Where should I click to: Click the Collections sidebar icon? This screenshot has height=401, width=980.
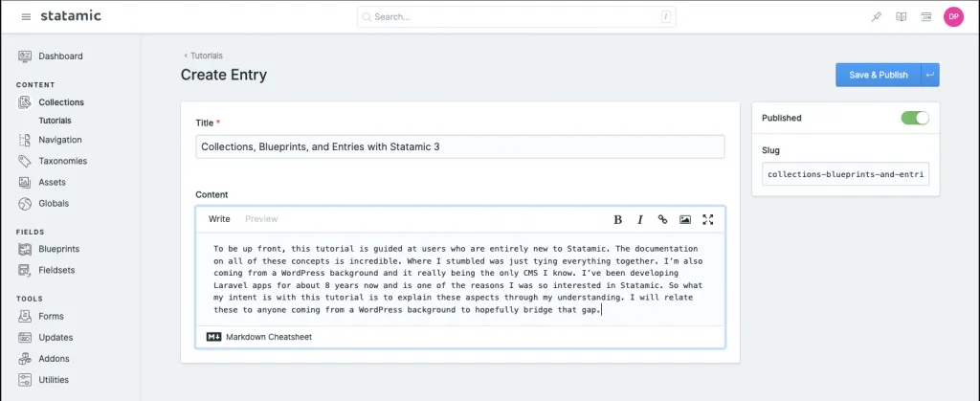[25, 102]
